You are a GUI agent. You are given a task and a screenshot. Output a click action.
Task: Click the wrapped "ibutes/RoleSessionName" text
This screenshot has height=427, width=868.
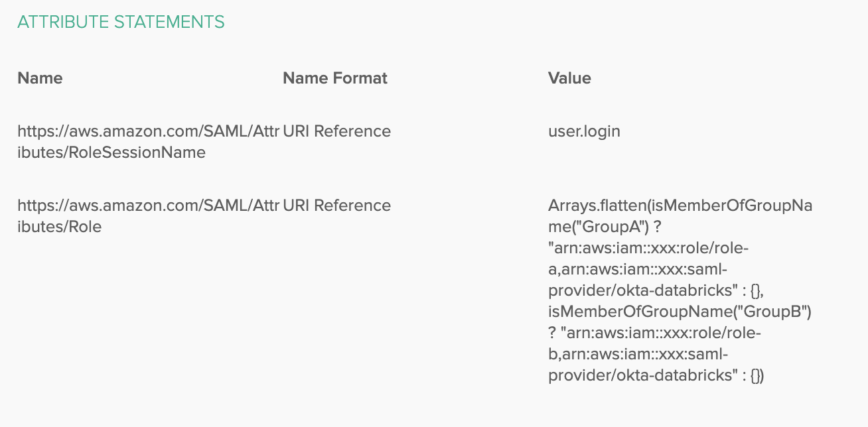111,152
